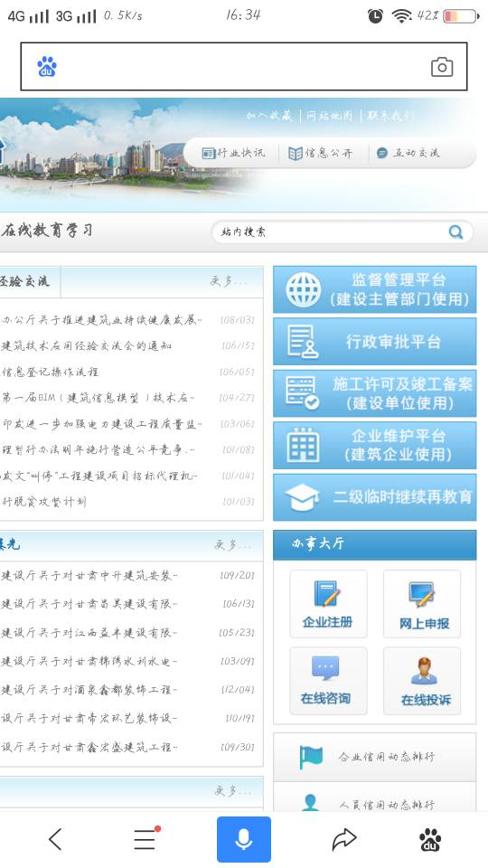The height and width of the screenshot is (868, 488).
Task: Tap the battery indicator icon
Action: [460, 16]
